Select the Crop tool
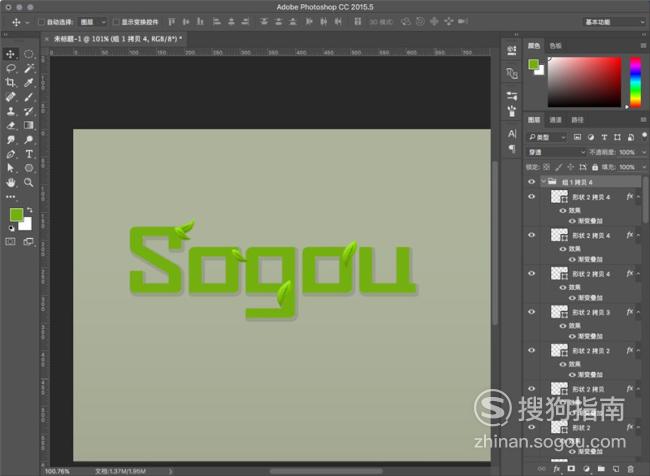Image resolution: width=650 pixels, height=476 pixels. 10,83
